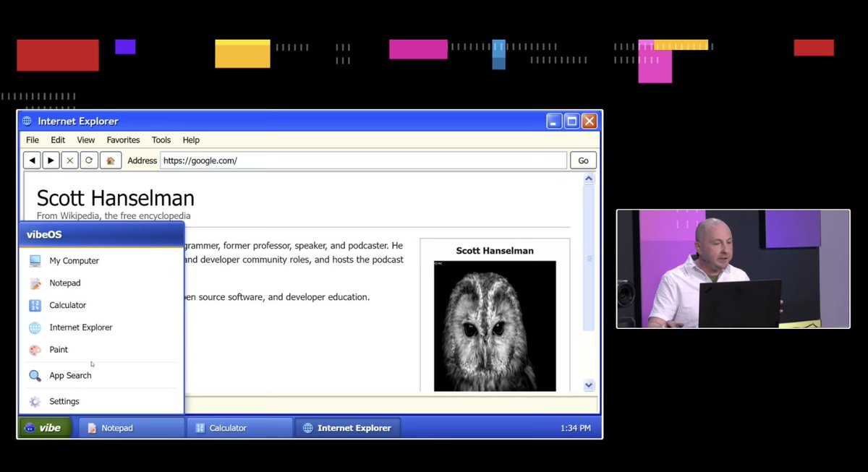This screenshot has height=472, width=868.
Task: Open Settings from the vibeOS menu
Action: tap(101, 401)
